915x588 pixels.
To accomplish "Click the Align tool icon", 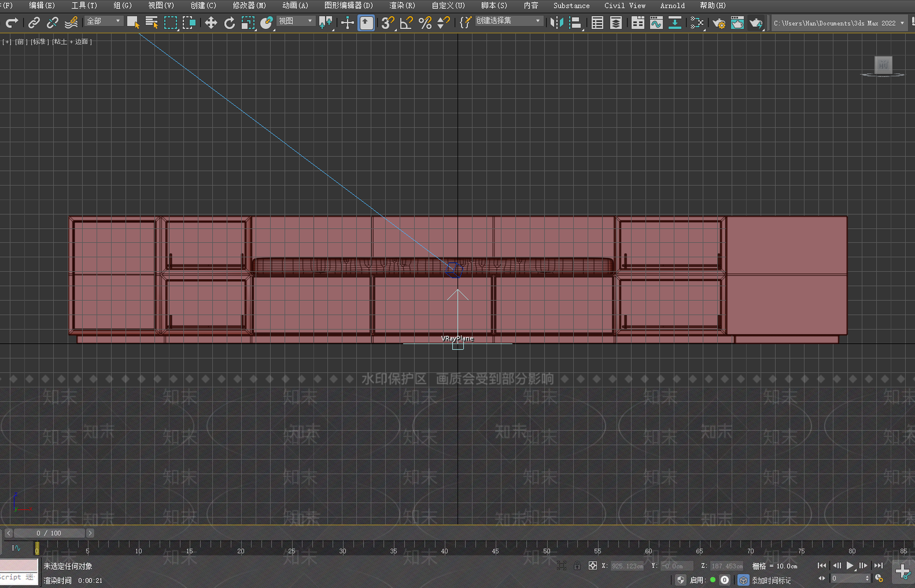I will (x=575, y=23).
